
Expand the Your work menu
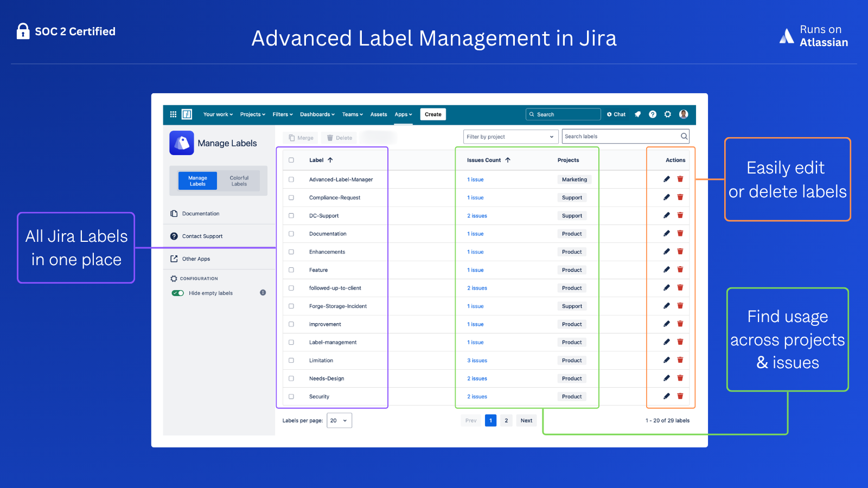point(218,114)
